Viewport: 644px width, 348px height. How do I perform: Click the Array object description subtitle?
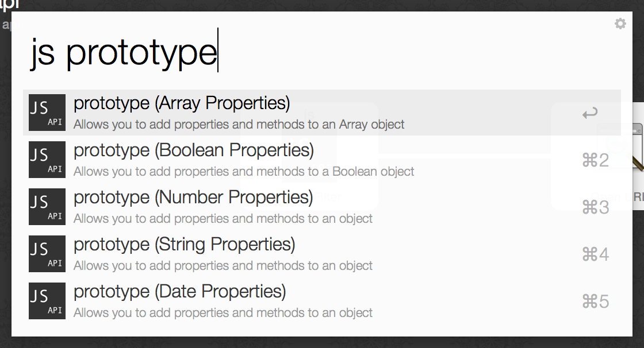tap(239, 125)
